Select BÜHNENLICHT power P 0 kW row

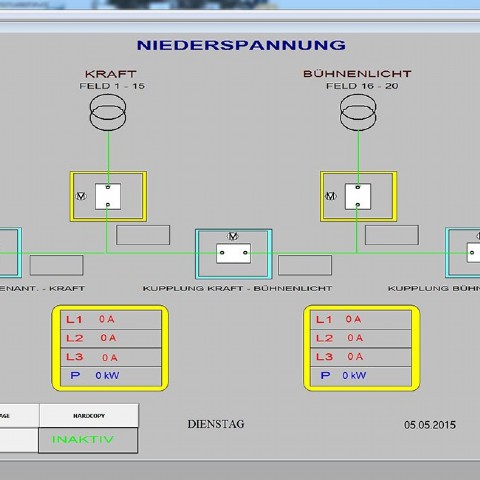361,376
